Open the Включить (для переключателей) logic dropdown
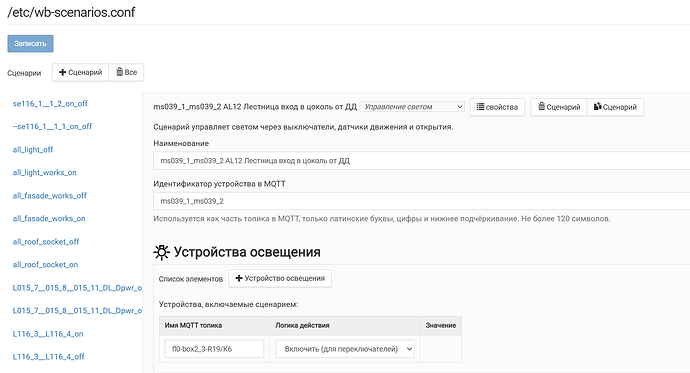 (x=345, y=349)
